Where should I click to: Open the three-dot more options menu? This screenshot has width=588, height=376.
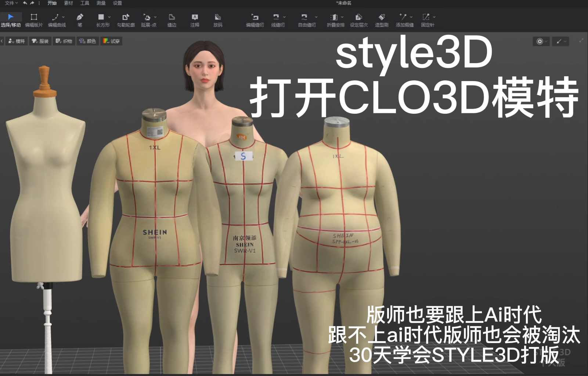click(39, 3)
